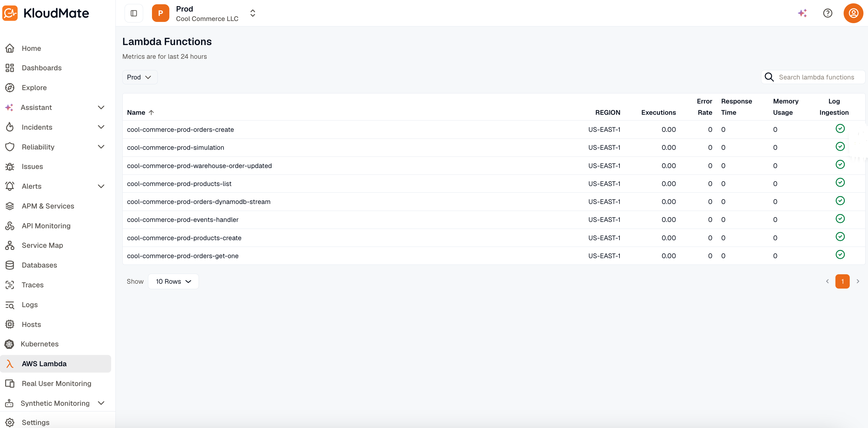868x428 pixels.
Task: Expand the Incidents menu chevron
Action: coord(101,127)
